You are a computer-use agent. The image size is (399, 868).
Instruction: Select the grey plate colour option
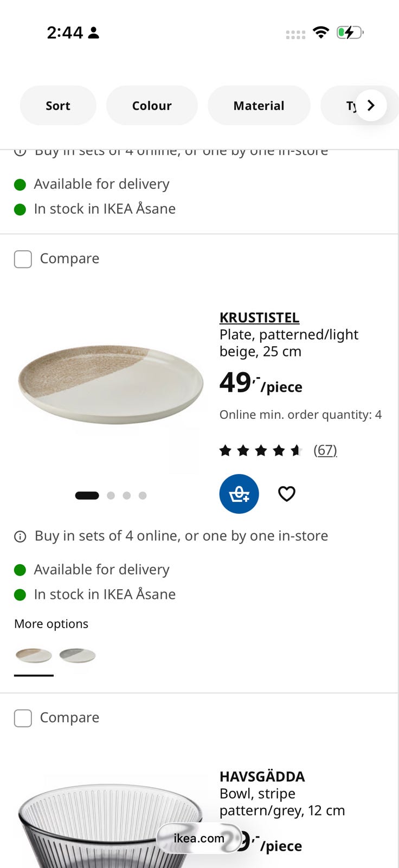(x=78, y=655)
